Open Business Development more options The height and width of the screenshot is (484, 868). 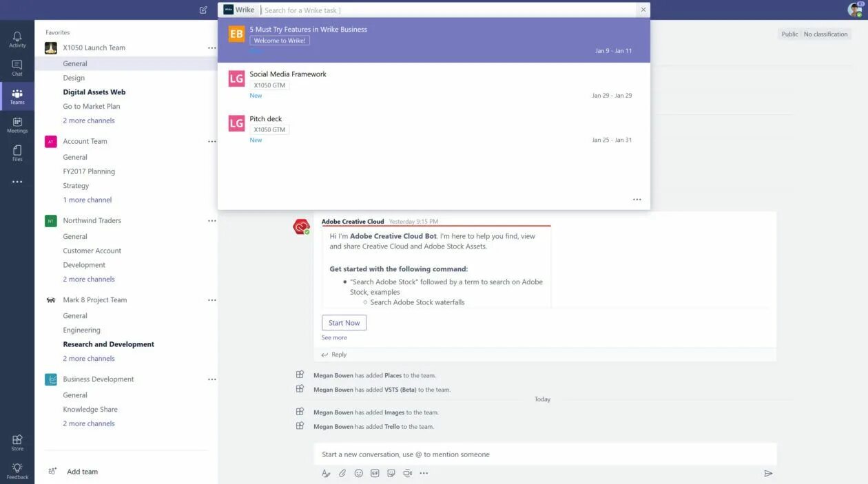tap(211, 379)
